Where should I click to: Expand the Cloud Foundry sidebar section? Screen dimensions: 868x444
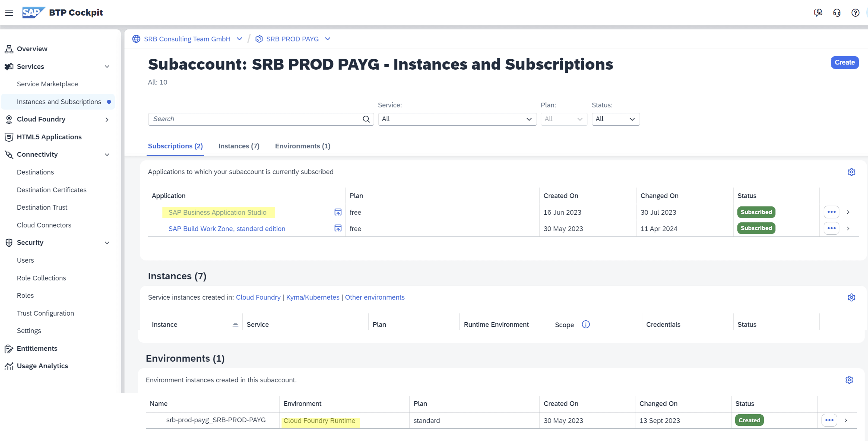click(107, 120)
